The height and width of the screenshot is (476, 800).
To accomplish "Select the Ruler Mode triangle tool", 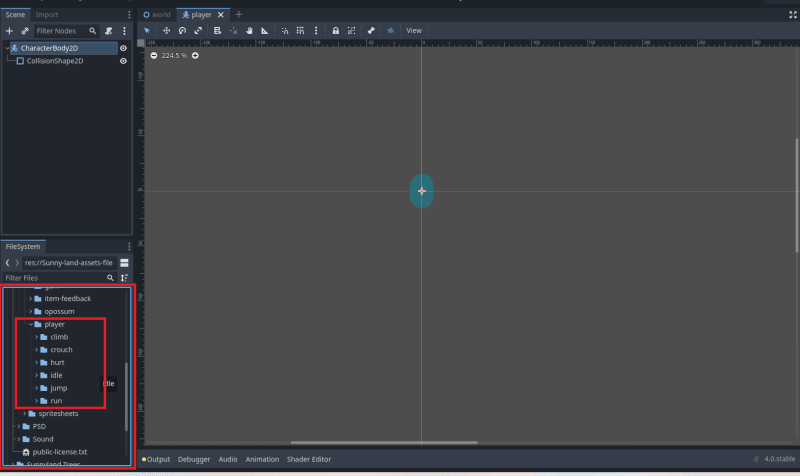I will click(x=265, y=31).
